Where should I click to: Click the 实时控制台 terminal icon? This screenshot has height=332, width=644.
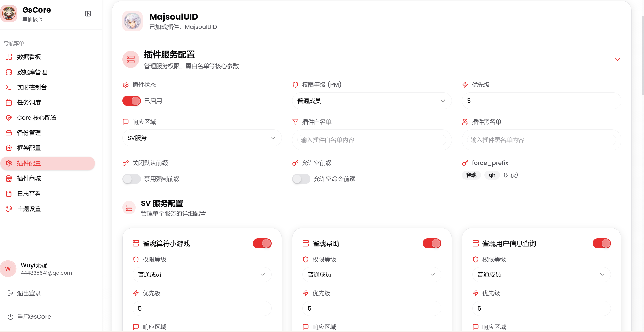tap(9, 87)
